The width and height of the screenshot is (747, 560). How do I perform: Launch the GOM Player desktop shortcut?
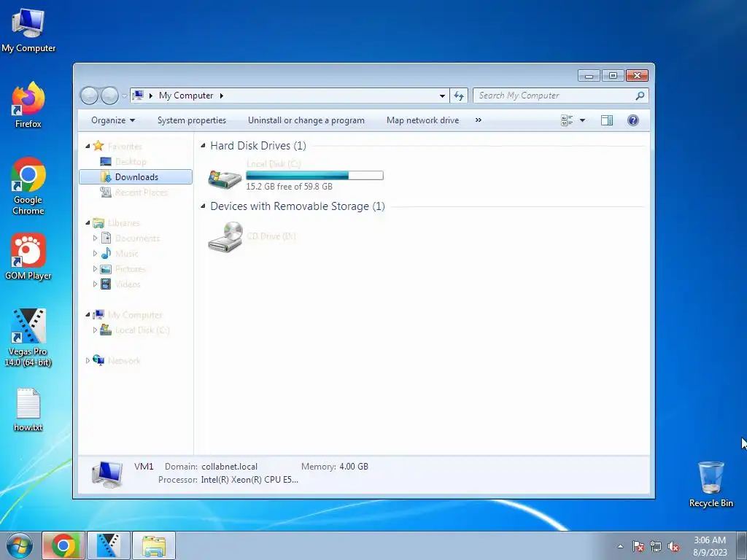pyautogui.click(x=28, y=257)
